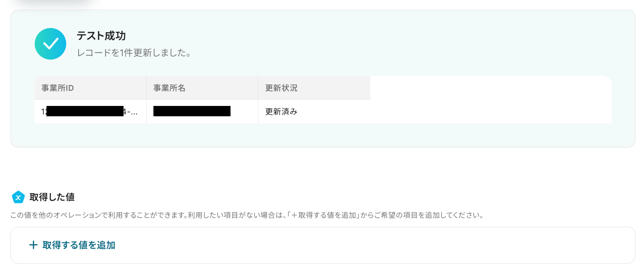Select the 更新状況 column header
644x268 pixels.
pos(314,88)
